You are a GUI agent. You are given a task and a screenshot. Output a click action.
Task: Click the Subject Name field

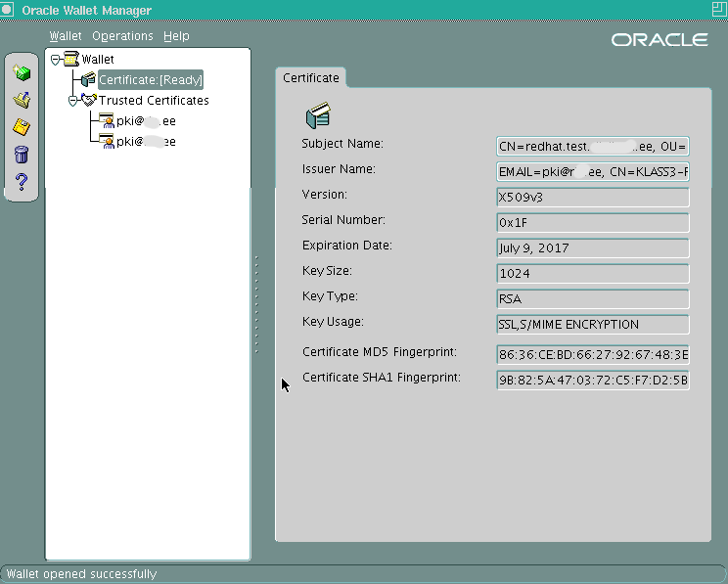point(592,147)
